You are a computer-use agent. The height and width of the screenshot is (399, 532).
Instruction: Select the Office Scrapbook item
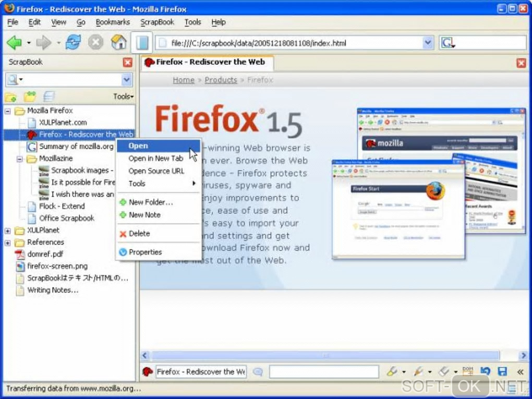click(x=67, y=218)
